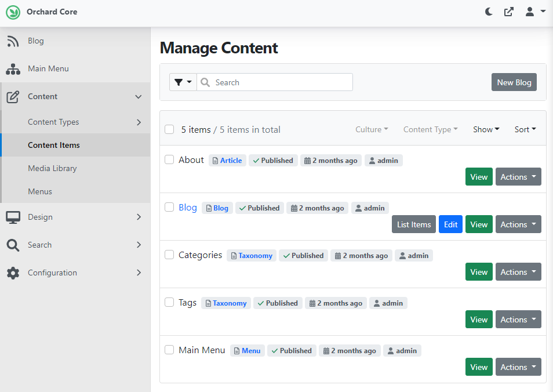The image size is (553, 392).
Task: Click Edit button for Blog
Action: tap(450, 224)
